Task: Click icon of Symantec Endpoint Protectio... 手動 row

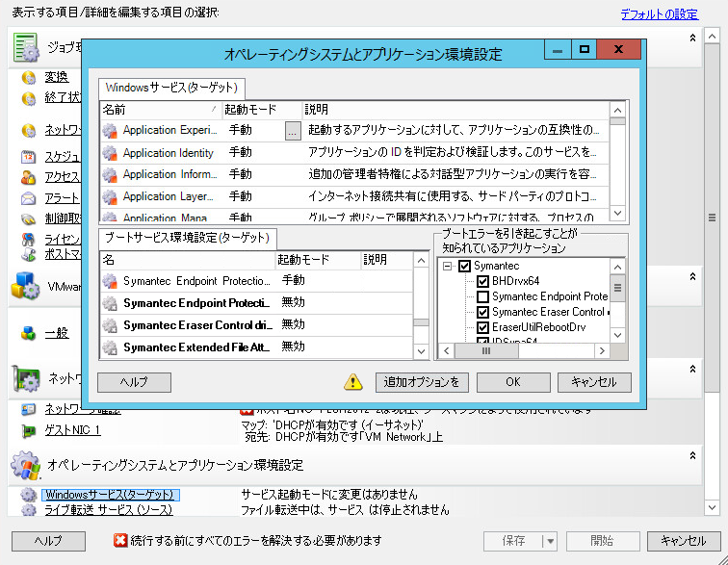Action: [x=110, y=281]
